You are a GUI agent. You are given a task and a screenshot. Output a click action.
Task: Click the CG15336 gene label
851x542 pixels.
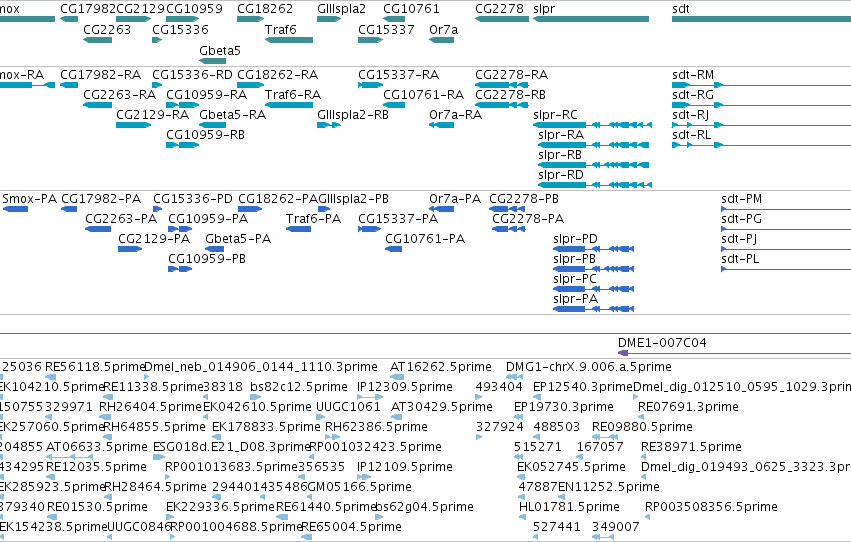(180, 29)
